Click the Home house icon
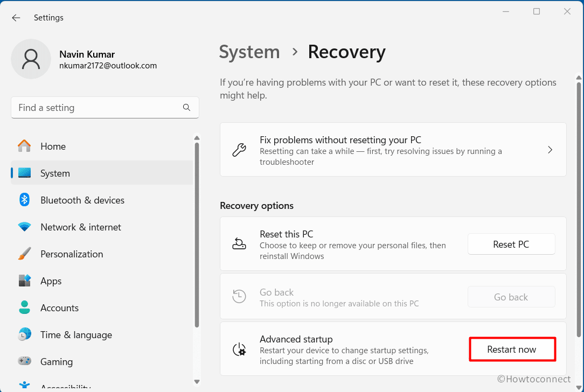This screenshot has height=392, width=584. click(x=24, y=146)
